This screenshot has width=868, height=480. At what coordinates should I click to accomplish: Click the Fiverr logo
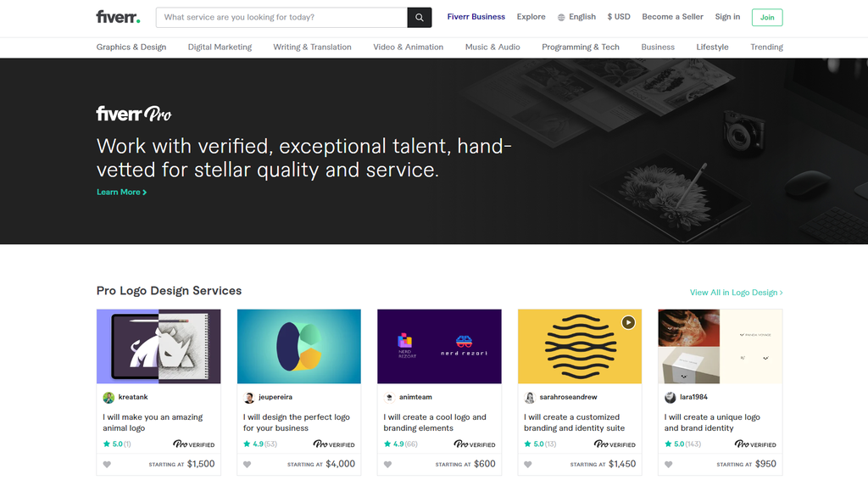118,17
